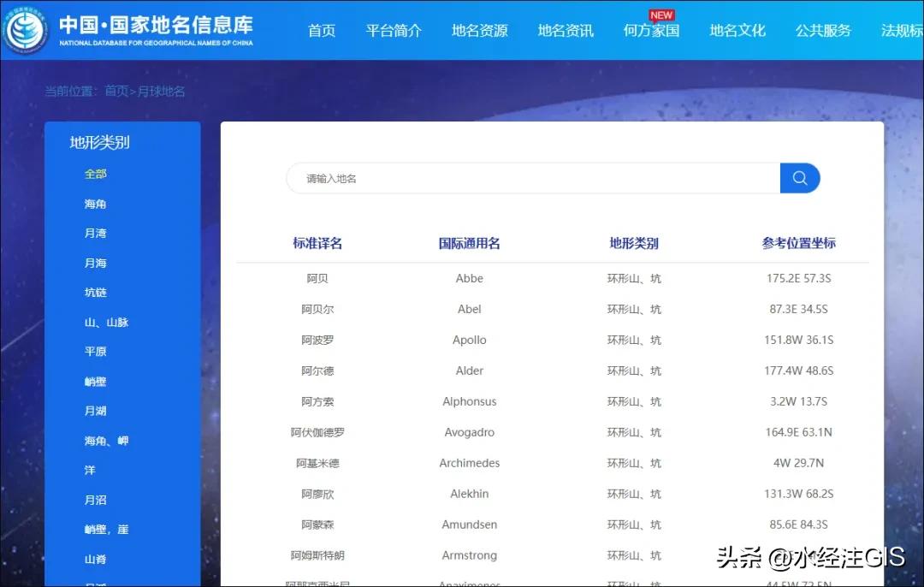Go to 地名资源 in the navigation bar

click(x=479, y=31)
